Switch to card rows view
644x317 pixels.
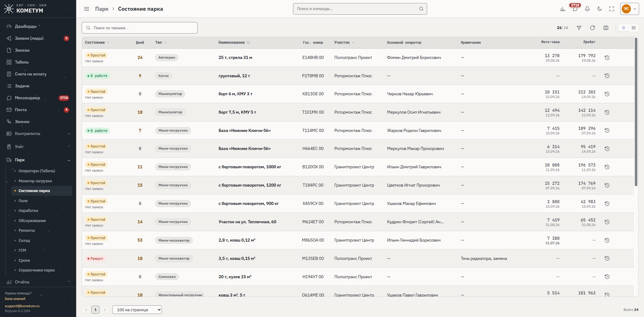coord(634,28)
